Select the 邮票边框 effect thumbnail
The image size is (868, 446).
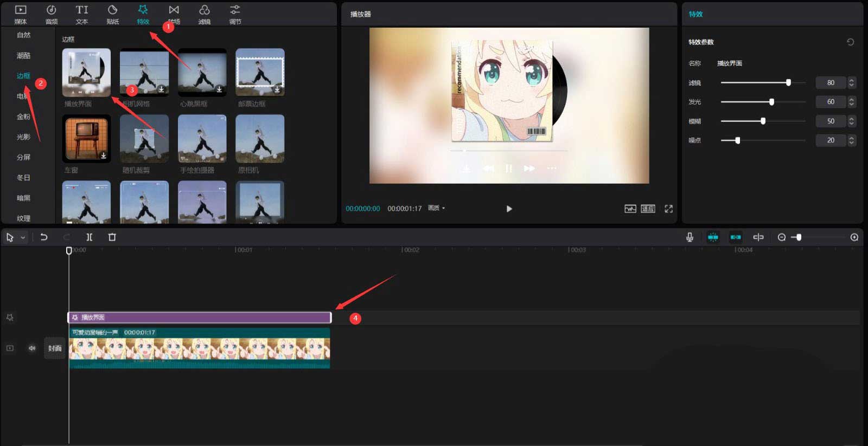point(260,73)
